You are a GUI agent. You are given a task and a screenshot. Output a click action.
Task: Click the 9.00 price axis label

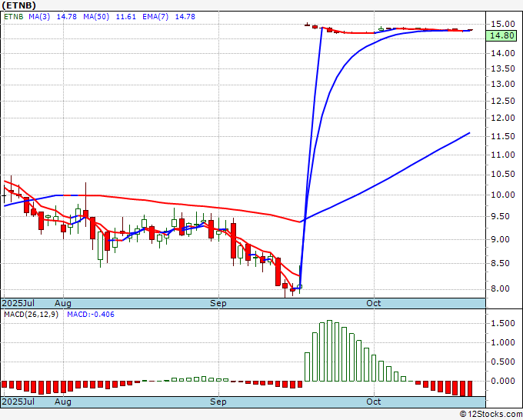pos(505,239)
